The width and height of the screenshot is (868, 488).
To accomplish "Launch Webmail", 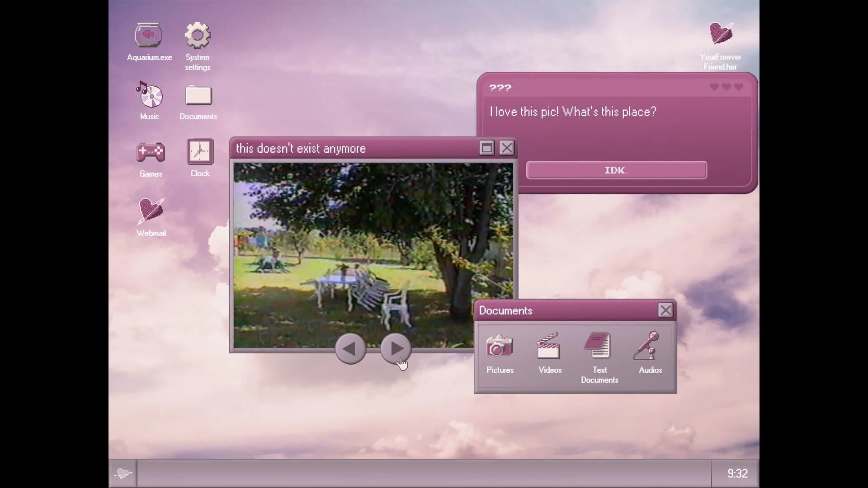I will [x=150, y=210].
